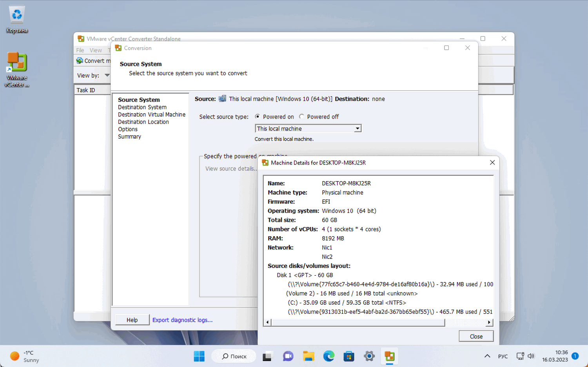Click the Convert machine toolbar icon

click(x=80, y=61)
